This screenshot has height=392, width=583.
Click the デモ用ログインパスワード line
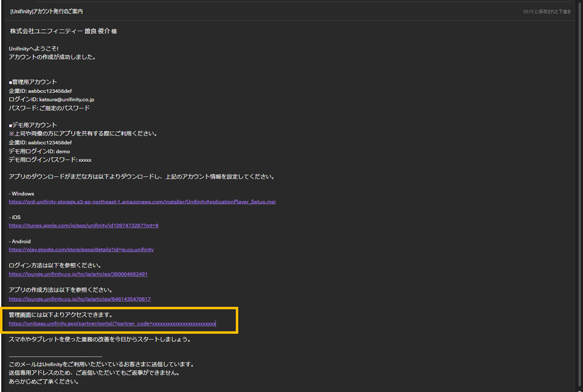pos(50,160)
